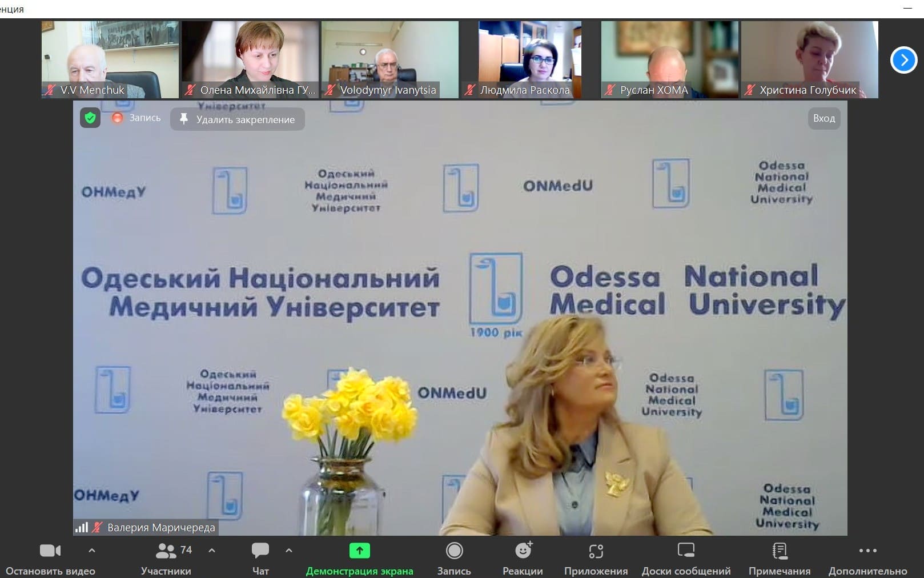Viewport: 924px width, 578px height.
Task: Open the Whiteboards icon
Action: (x=686, y=551)
